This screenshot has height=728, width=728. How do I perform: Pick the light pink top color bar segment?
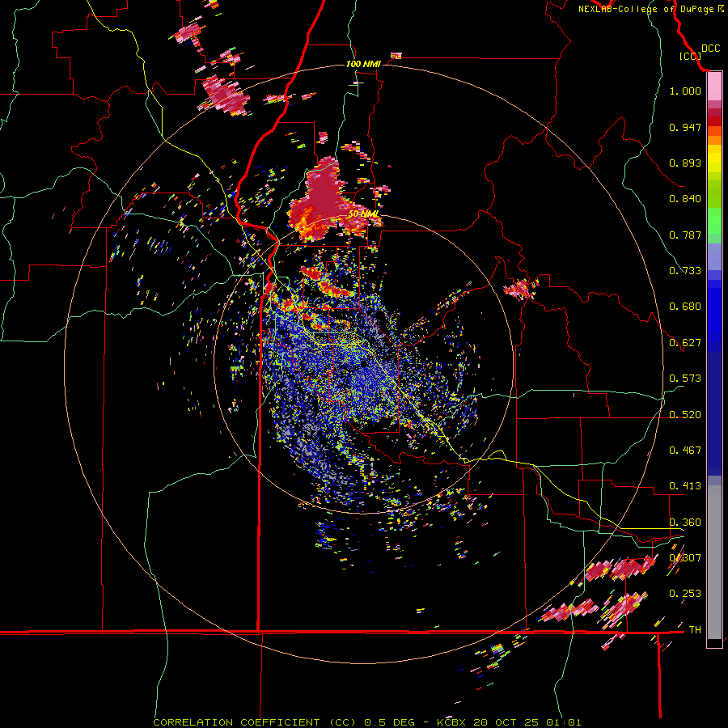(x=714, y=87)
